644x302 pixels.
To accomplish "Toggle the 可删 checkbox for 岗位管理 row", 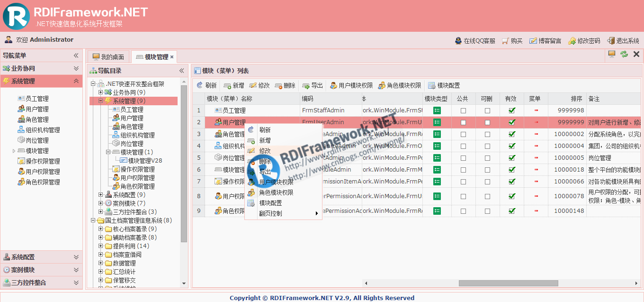I will pos(487,158).
